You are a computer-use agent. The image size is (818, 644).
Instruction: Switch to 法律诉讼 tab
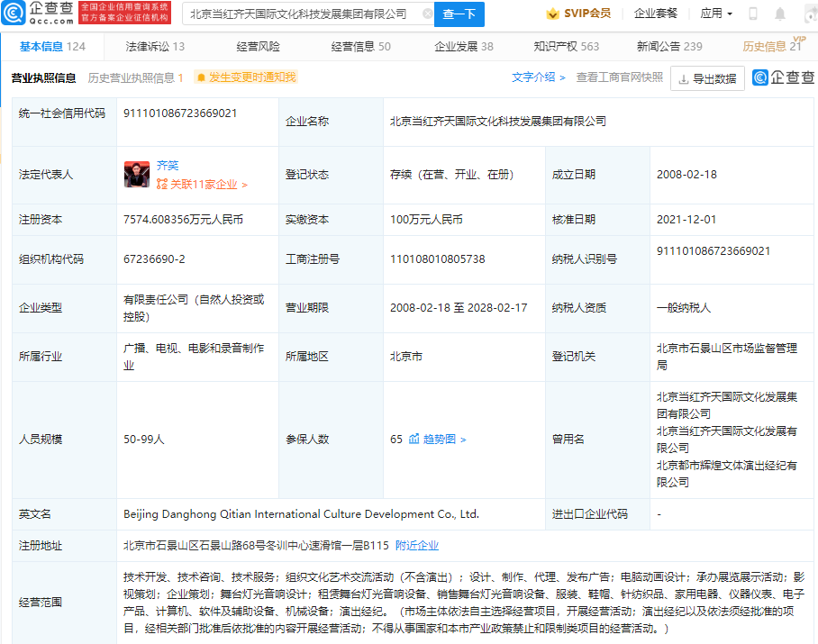tap(155, 47)
